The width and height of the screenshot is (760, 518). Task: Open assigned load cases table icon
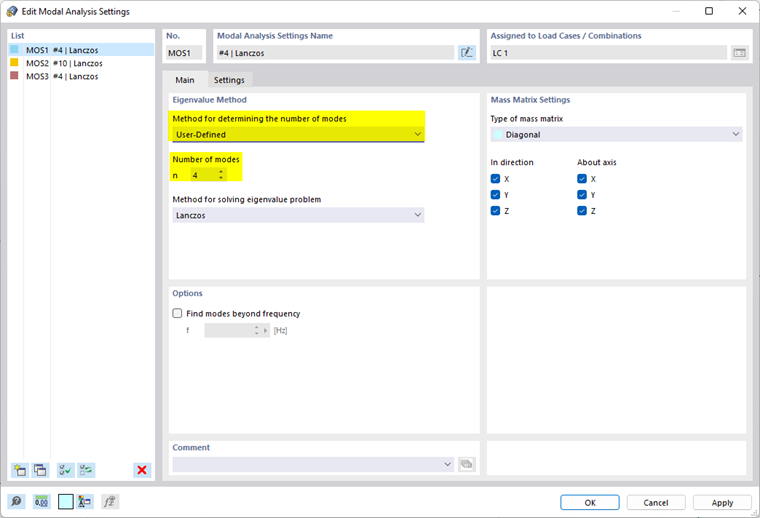[739, 53]
